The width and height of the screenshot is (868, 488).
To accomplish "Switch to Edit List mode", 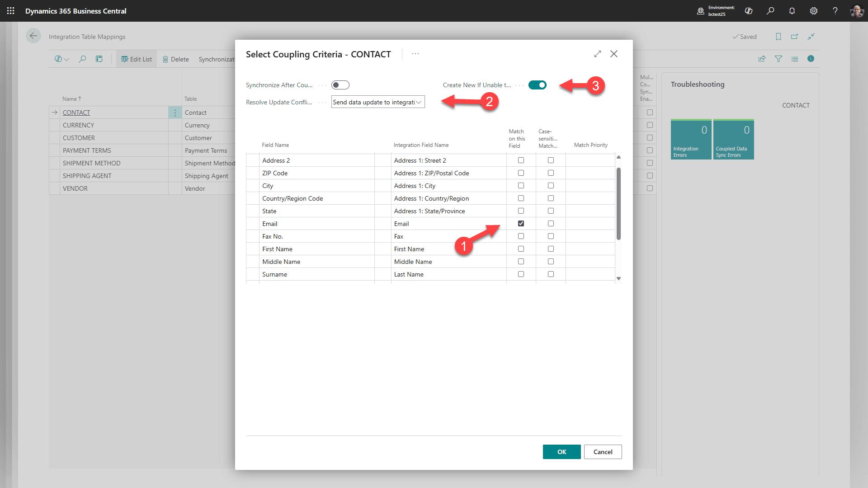I will click(x=136, y=59).
